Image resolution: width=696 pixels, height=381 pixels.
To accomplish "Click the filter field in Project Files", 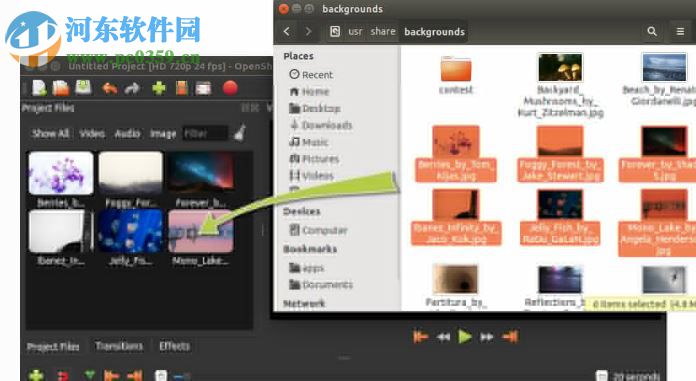I will (205, 133).
